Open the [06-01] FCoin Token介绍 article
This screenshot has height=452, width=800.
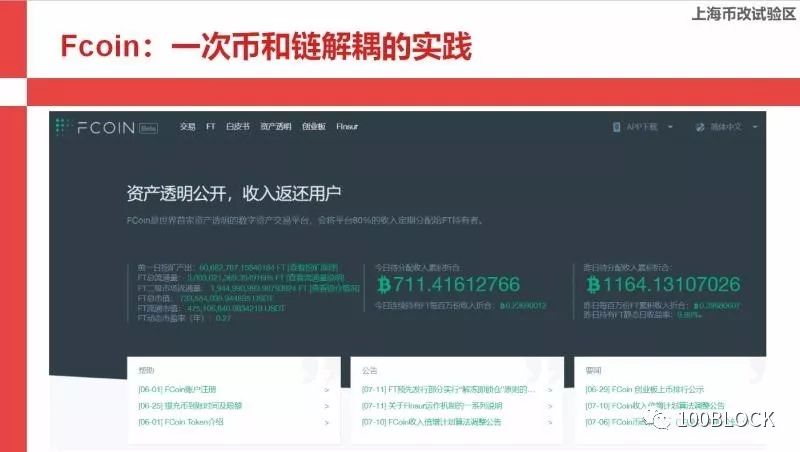click(181, 422)
